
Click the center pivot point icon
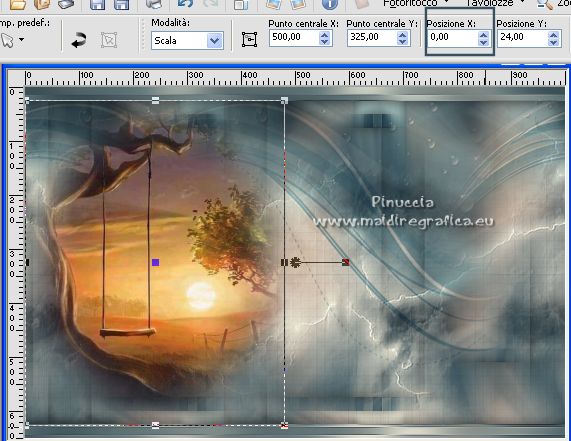[249, 39]
